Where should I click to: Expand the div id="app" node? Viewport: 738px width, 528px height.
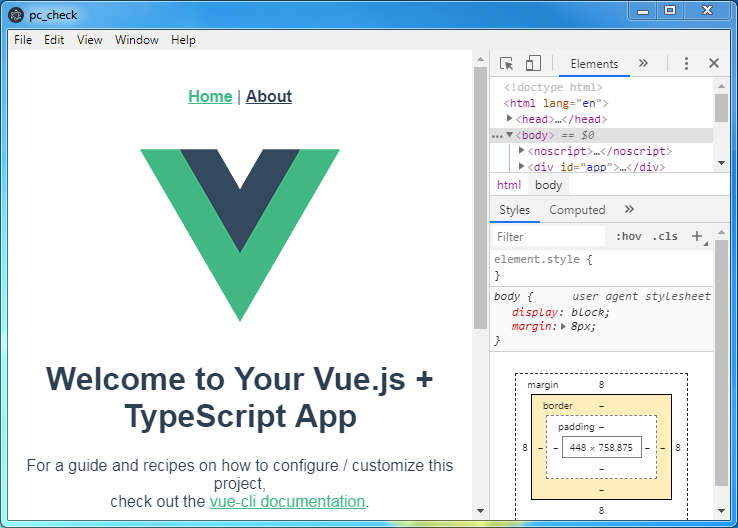coord(522,168)
